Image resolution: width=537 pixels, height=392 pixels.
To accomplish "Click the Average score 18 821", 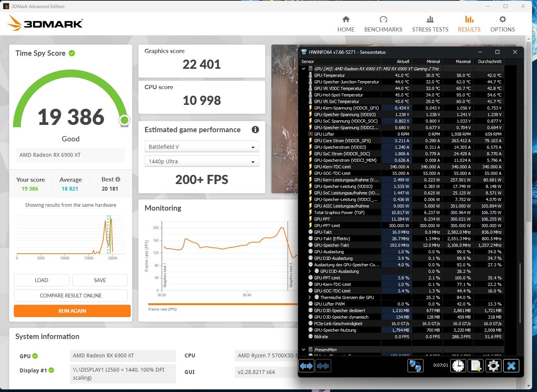I will tap(70, 189).
